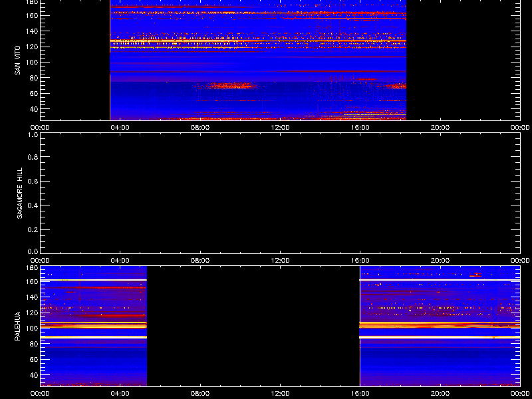Click 04:00 time label below PALEHUA plot
This screenshot has height=399, width=532.
(x=120, y=394)
